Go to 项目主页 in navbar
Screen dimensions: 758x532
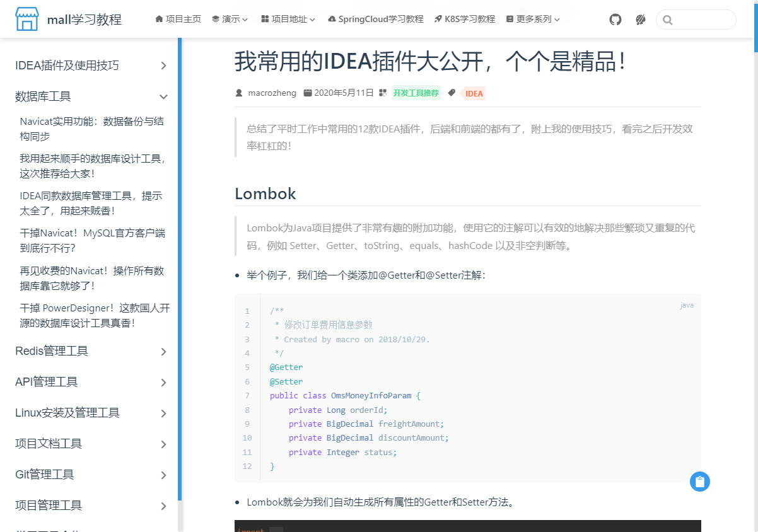178,20
